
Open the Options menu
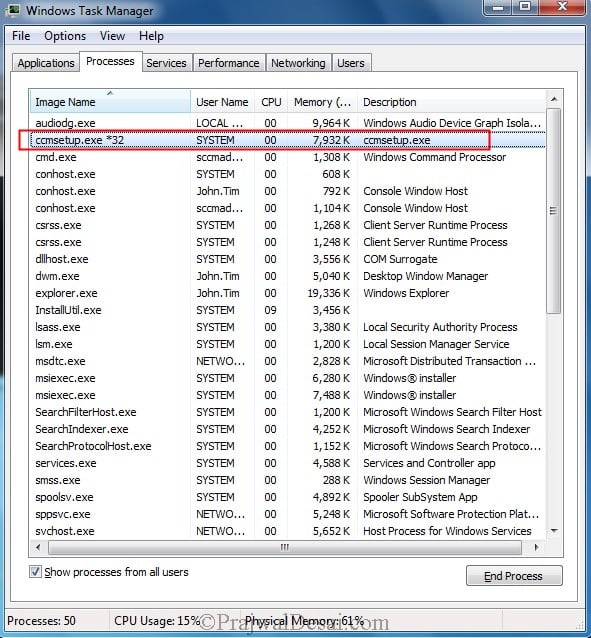[65, 36]
